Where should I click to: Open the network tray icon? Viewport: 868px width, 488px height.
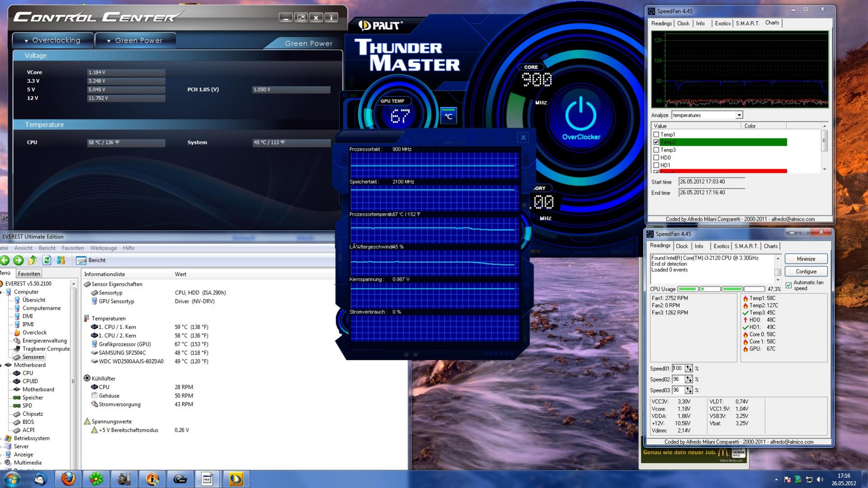pos(809,479)
